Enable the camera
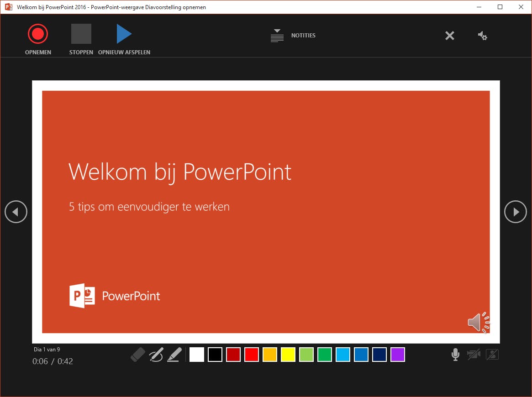This screenshot has height=397, width=532. (474, 355)
